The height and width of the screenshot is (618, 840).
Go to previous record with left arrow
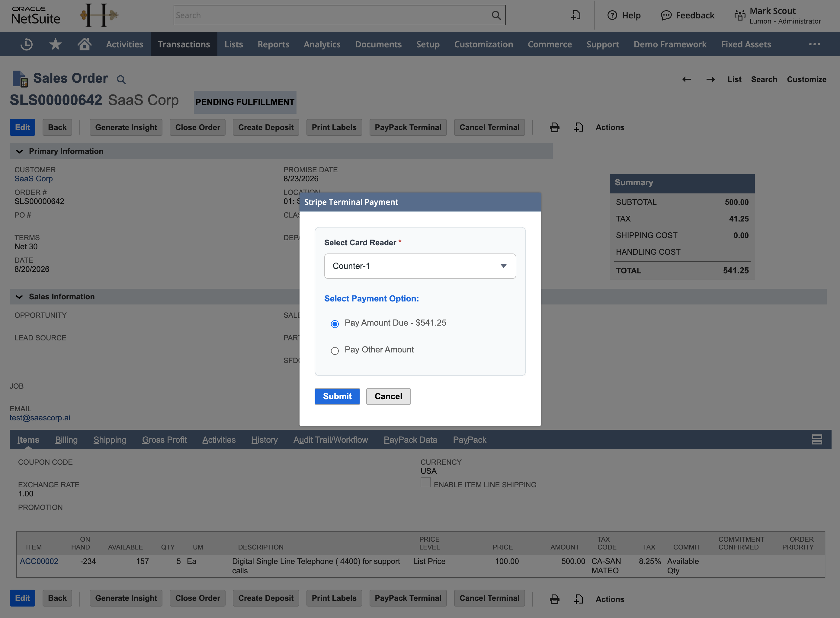687,79
